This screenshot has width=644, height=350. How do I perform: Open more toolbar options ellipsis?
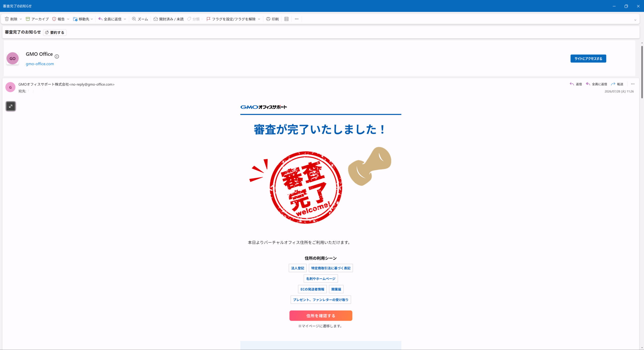pos(297,19)
